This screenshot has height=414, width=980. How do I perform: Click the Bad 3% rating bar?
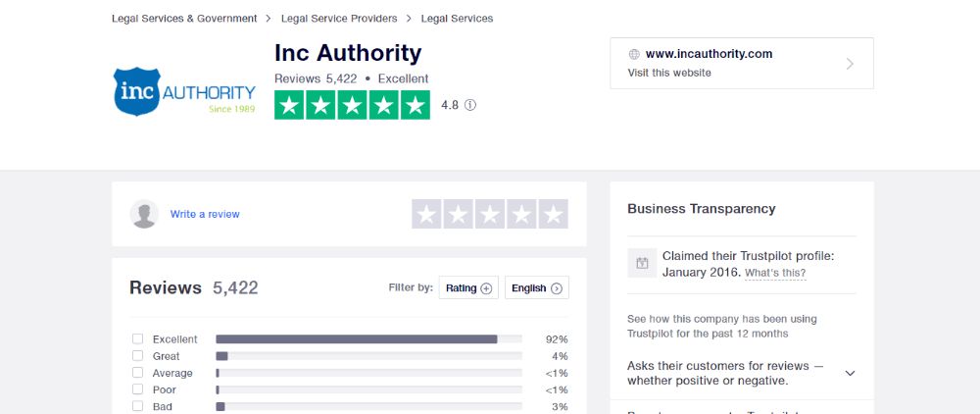pos(368,406)
